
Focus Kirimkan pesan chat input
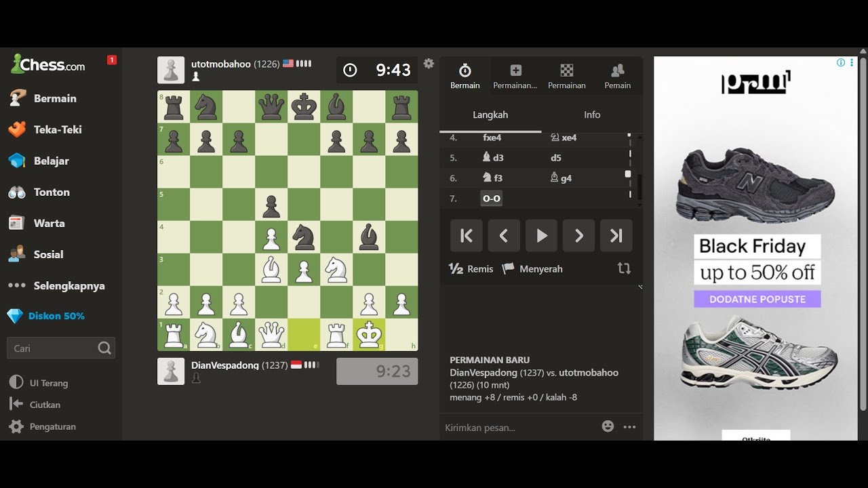[519, 427]
